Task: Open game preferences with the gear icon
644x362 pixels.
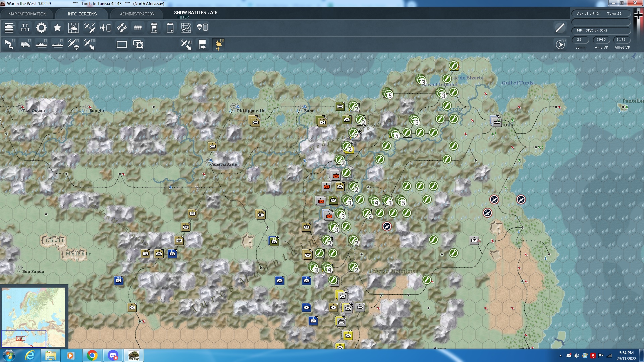Action: pyautogui.click(x=41, y=28)
